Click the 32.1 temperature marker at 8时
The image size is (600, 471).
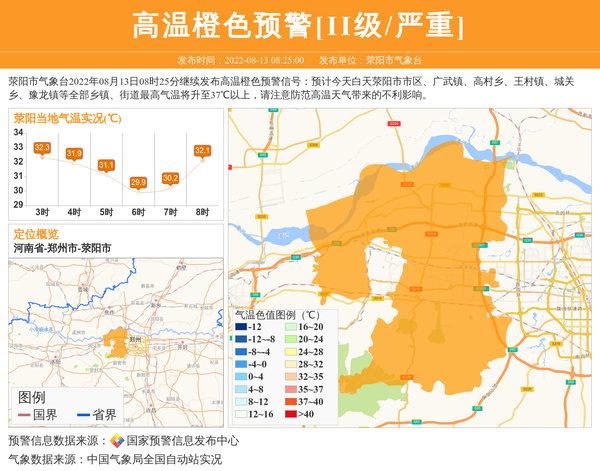click(x=202, y=151)
